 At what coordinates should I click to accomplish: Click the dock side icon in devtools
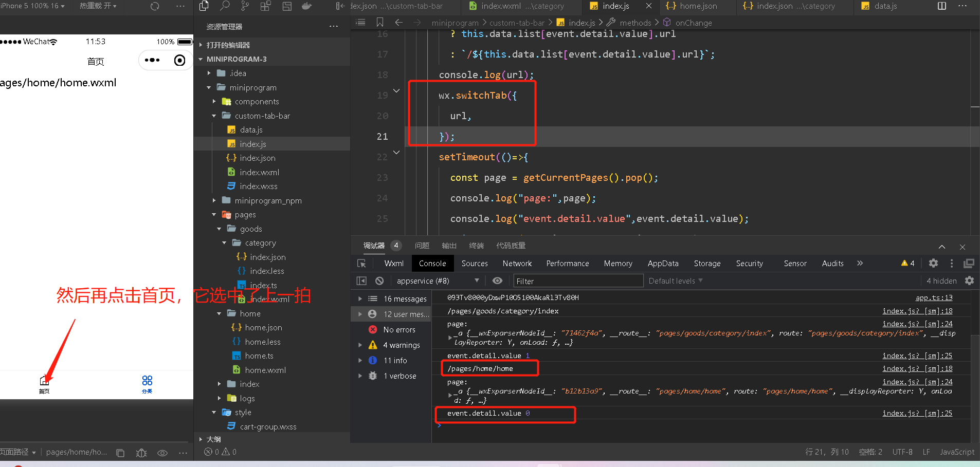969,263
